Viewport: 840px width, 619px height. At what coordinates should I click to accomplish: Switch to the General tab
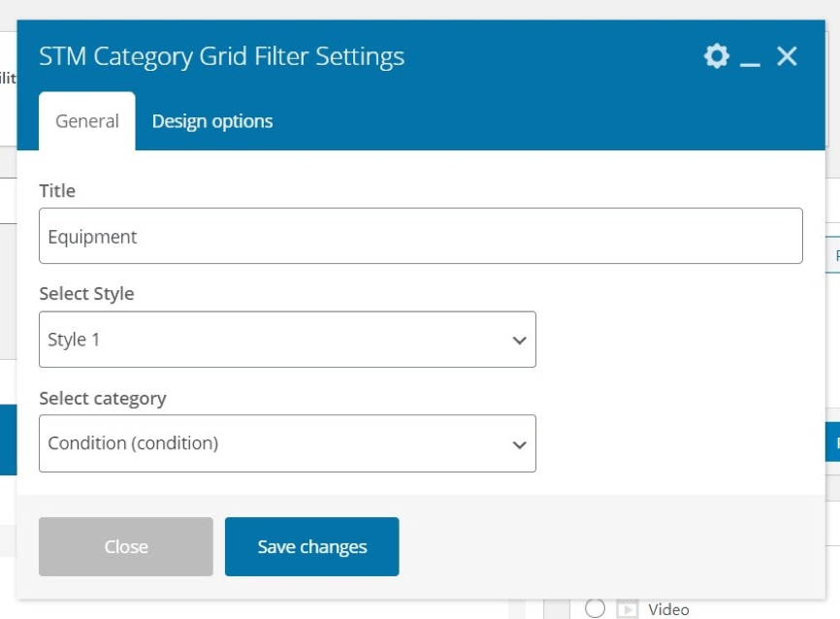(87, 121)
